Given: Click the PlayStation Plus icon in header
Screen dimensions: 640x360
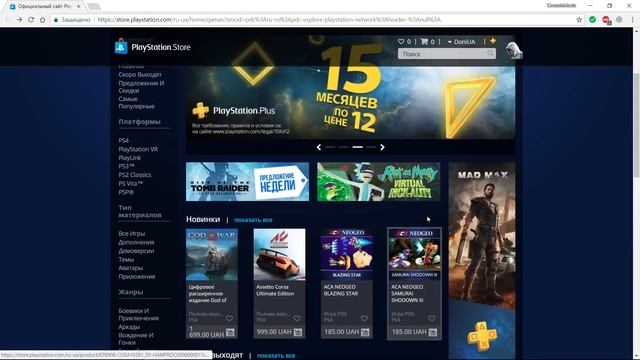Looking at the screenshot, I should coord(493,41).
